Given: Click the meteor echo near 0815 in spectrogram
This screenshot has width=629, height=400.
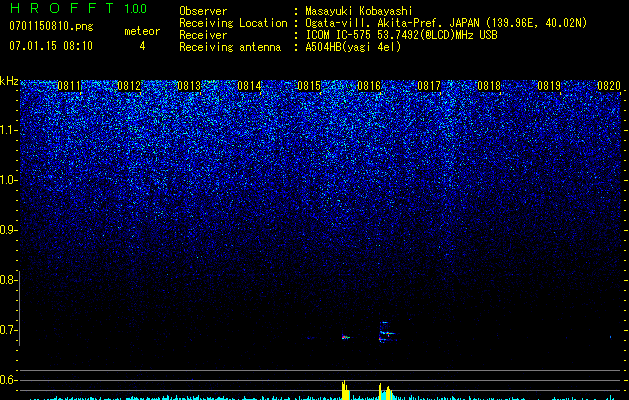Looking at the screenshot, I should point(345,337).
